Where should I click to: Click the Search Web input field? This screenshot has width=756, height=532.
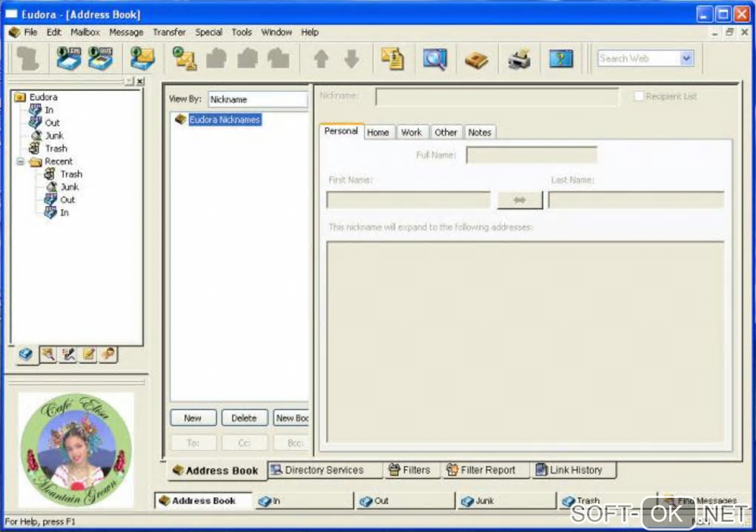pyautogui.click(x=639, y=59)
